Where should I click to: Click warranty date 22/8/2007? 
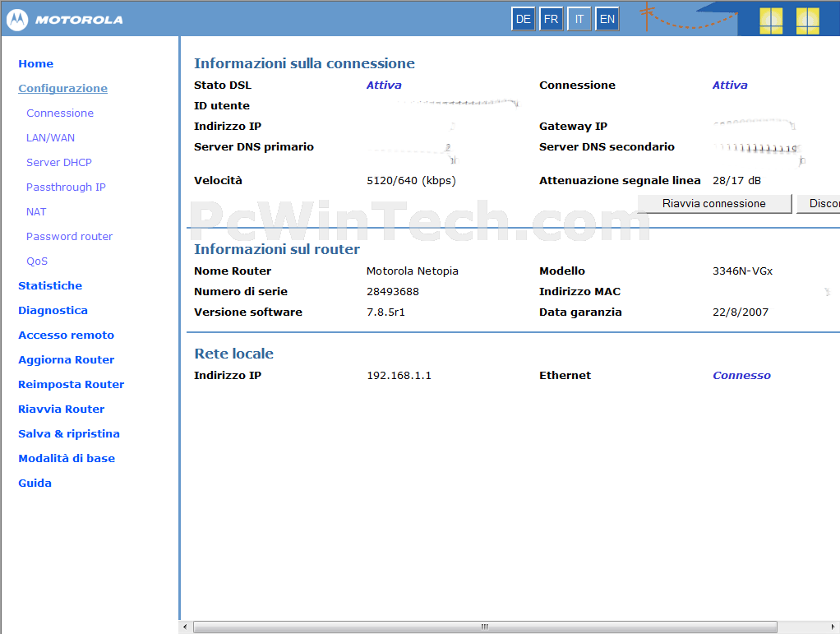741,312
